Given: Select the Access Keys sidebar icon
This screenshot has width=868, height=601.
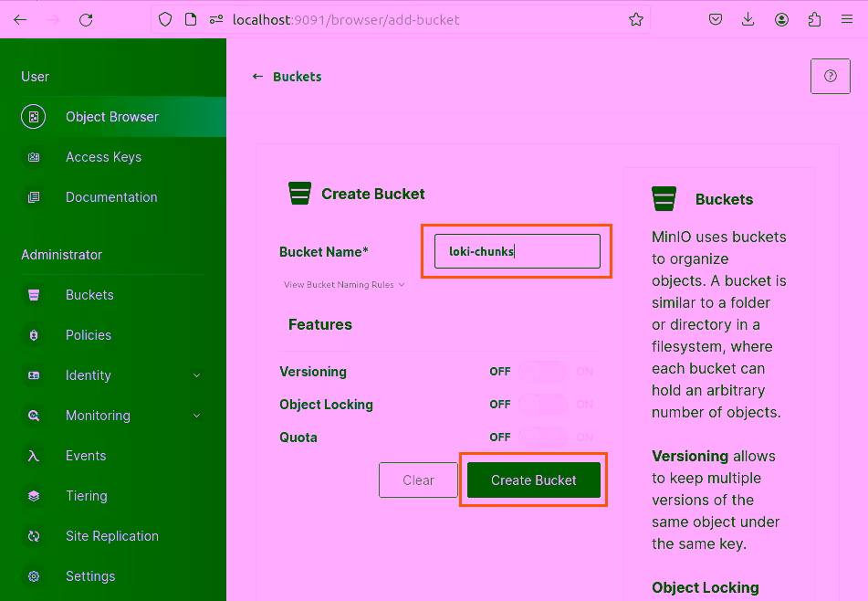Looking at the screenshot, I should click(103, 156).
